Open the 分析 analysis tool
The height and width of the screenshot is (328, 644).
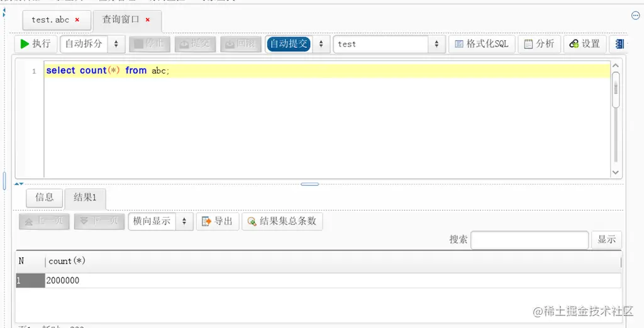[539, 44]
